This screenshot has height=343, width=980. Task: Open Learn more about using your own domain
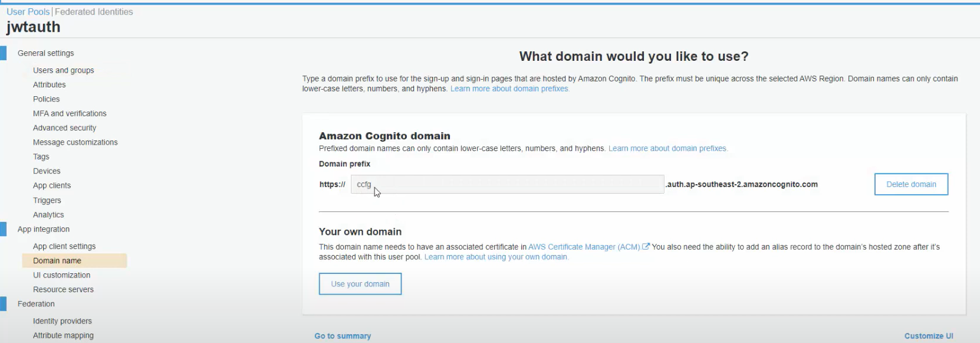pyautogui.click(x=496, y=257)
